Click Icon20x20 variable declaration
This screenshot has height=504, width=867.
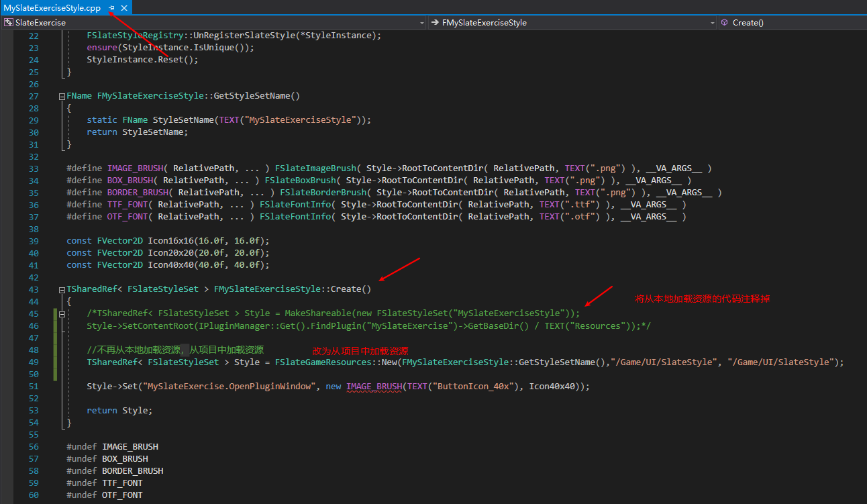click(x=170, y=253)
